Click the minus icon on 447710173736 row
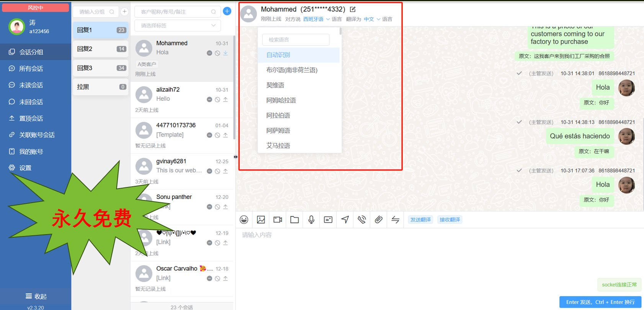The image size is (644, 310). 209,135
